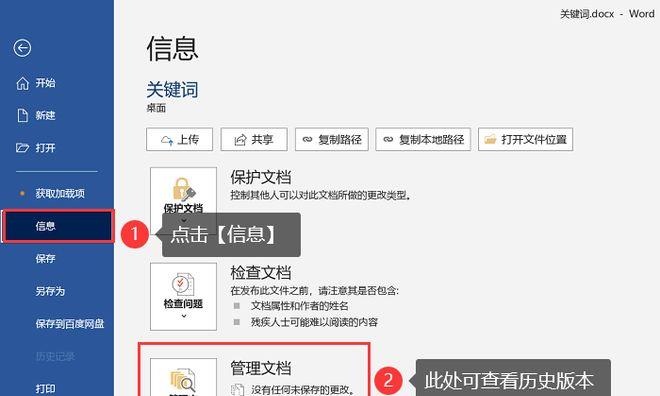Screen dimensions: 660x396
Task: Click the new document icon beside 新建
Action: point(22,115)
